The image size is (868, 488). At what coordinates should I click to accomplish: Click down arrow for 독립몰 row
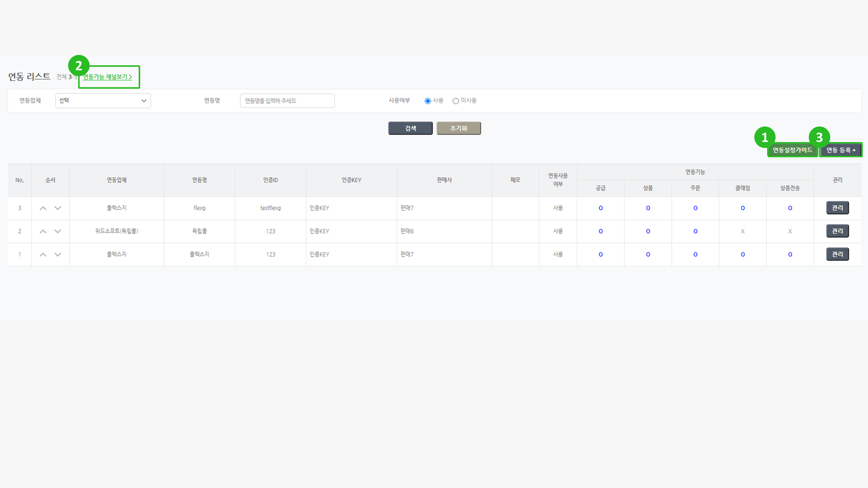pyautogui.click(x=58, y=231)
